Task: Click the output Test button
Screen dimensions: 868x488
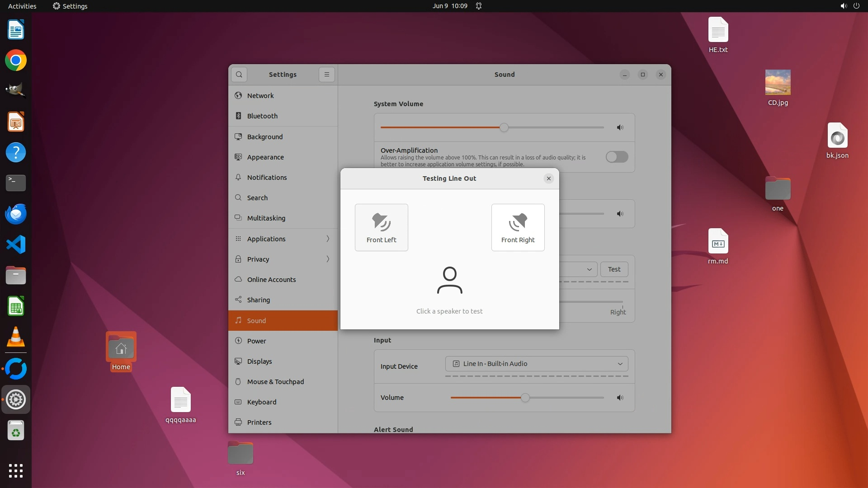Action: 614,269
